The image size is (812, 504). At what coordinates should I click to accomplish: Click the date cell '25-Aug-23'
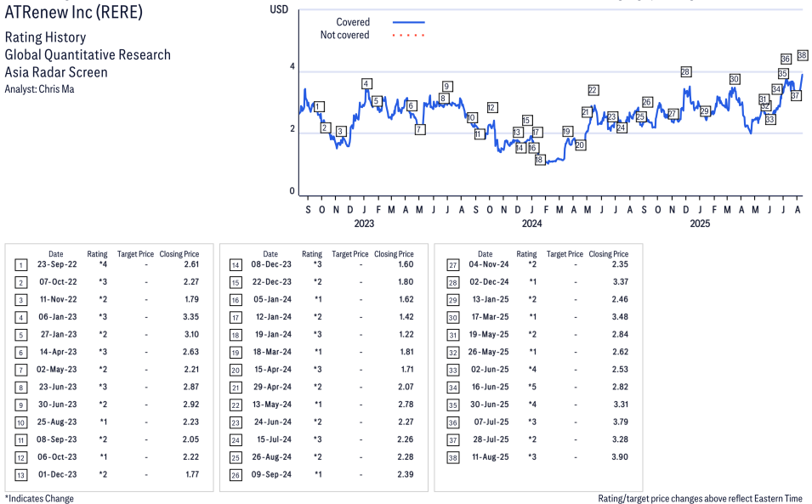click(57, 422)
